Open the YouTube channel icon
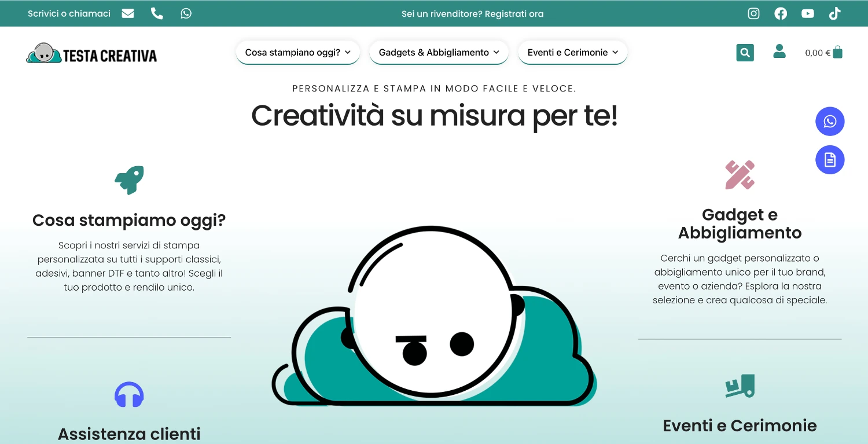Viewport: 868px width, 444px height. [808, 13]
